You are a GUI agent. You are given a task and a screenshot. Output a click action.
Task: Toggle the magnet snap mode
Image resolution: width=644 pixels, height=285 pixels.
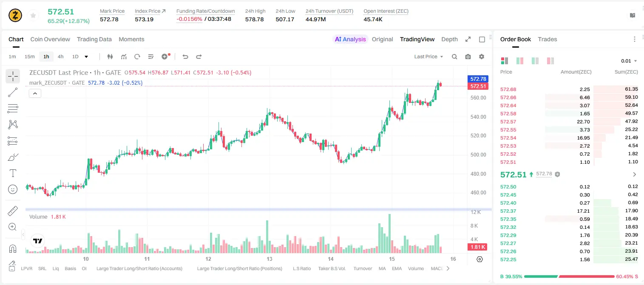click(13, 248)
